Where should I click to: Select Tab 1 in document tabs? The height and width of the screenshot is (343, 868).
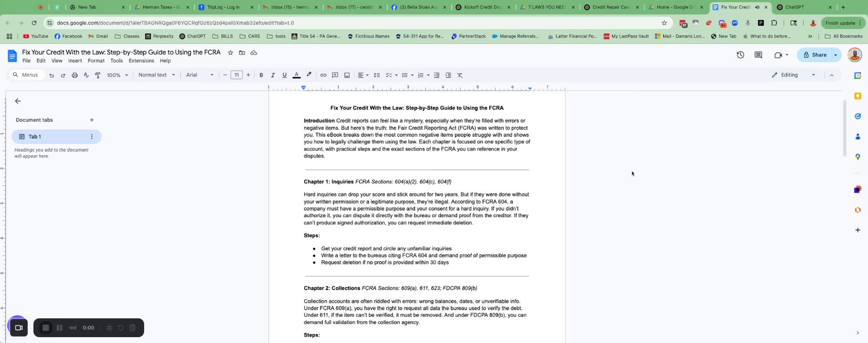pos(56,137)
